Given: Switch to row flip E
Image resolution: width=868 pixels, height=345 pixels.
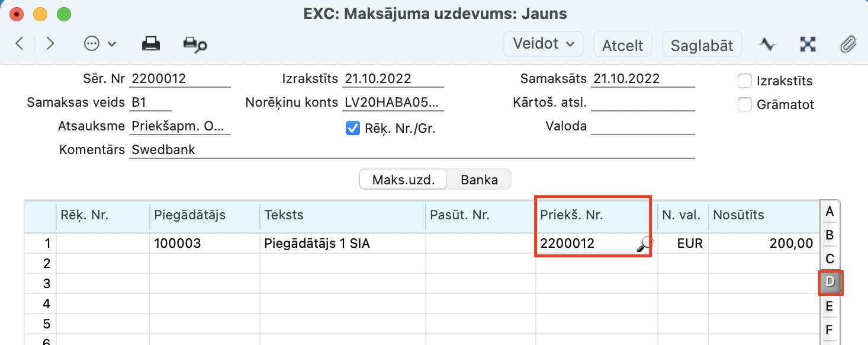Looking at the screenshot, I should pos(829,306).
